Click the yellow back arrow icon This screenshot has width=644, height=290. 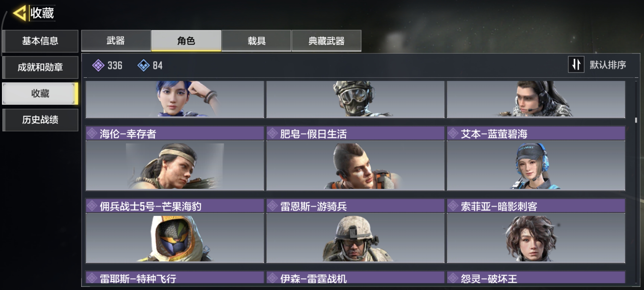point(19,13)
